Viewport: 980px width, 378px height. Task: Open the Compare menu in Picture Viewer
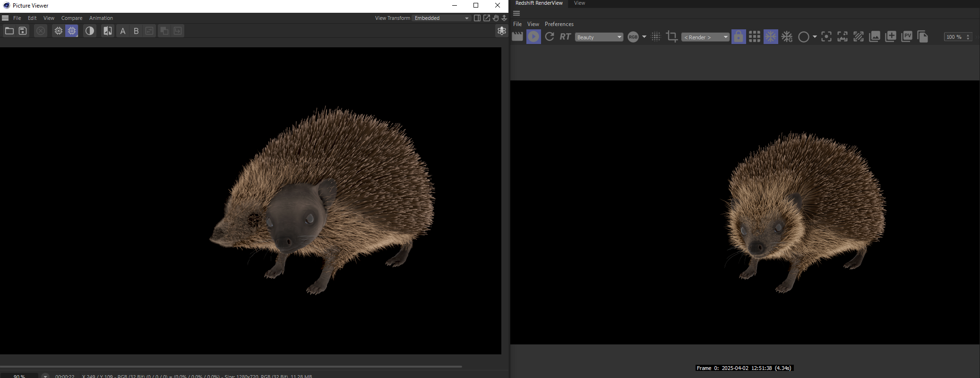pos(72,18)
